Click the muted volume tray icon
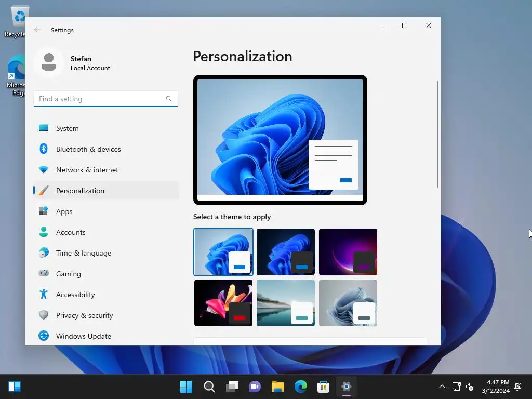This screenshot has height=399, width=532. (x=470, y=387)
